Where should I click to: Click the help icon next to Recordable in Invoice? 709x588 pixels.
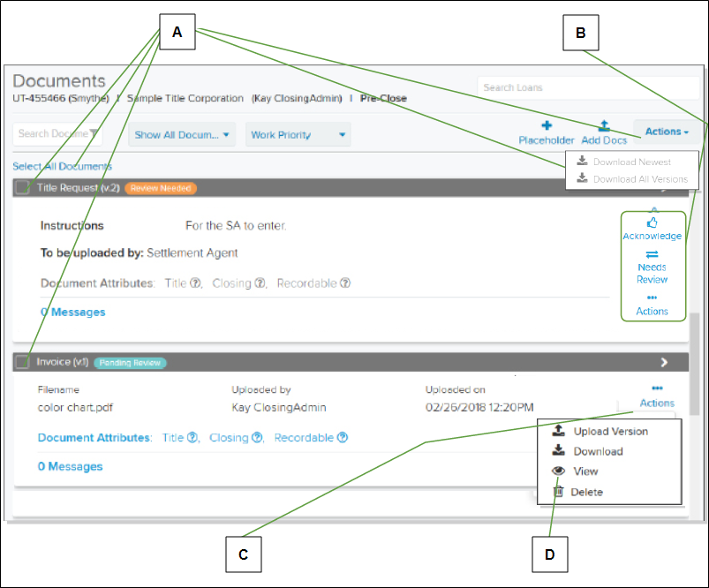click(343, 437)
